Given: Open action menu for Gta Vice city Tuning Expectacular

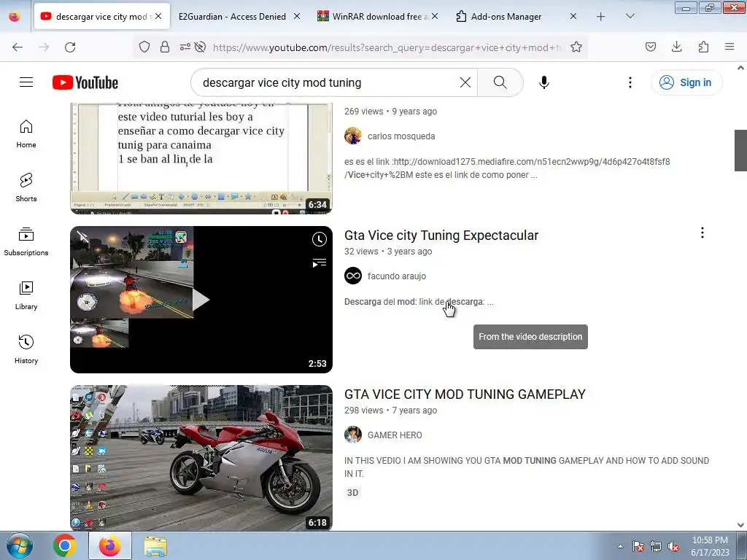Looking at the screenshot, I should [x=703, y=233].
